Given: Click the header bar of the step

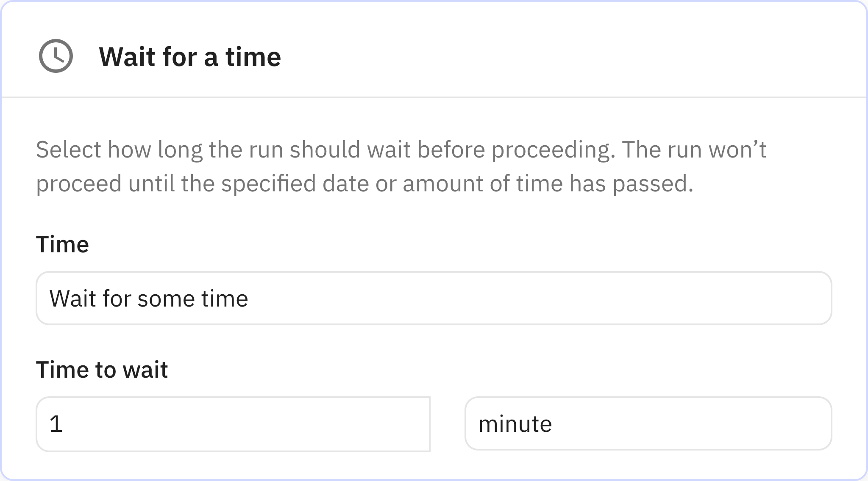Looking at the screenshot, I should [434, 56].
